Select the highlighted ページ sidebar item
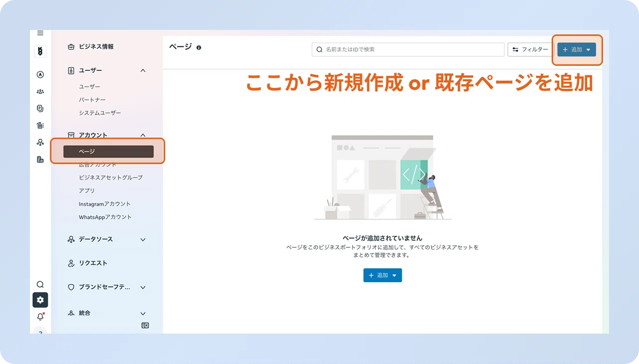Image resolution: width=639 pixels, height=364 pixels. click(108, 152)
